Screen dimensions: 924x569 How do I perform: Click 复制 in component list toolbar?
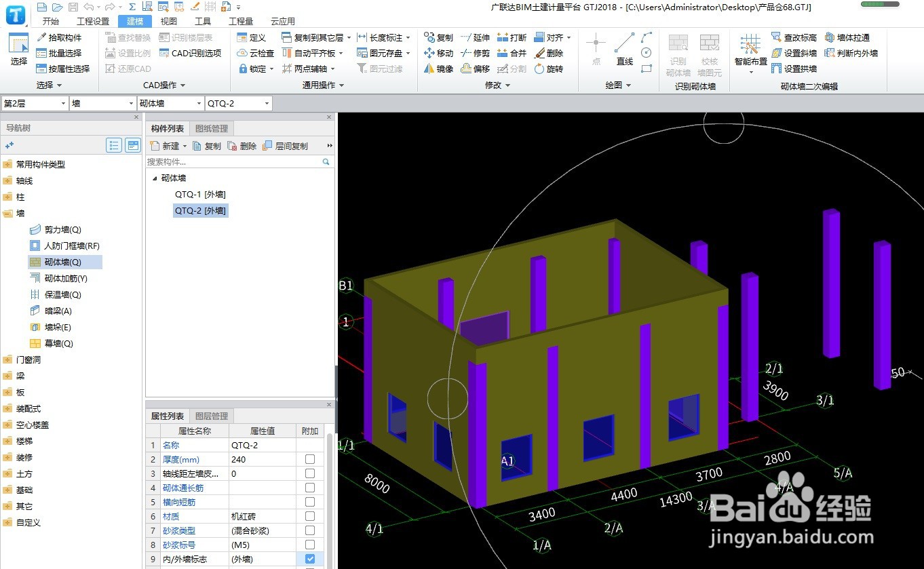[x=207, y=146]
